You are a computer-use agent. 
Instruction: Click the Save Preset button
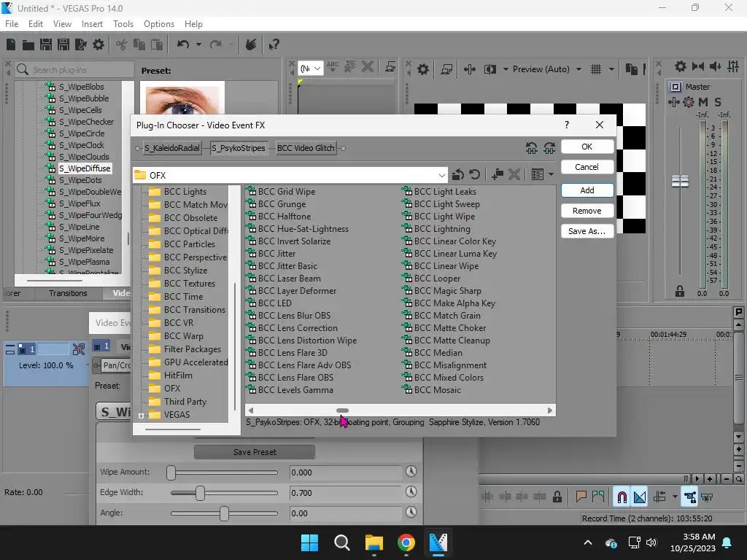coord(255,452)
